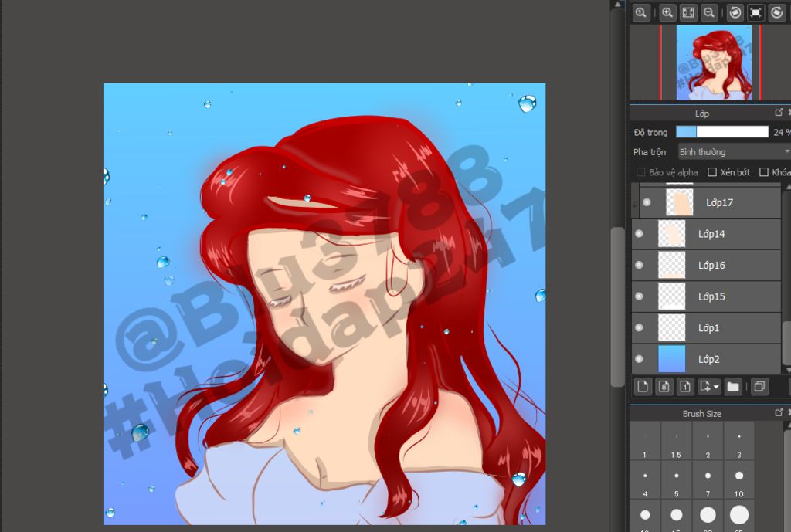Hide the Lớp2 background gradient layer
Screen dimensions: 791x532
[639, 359]
